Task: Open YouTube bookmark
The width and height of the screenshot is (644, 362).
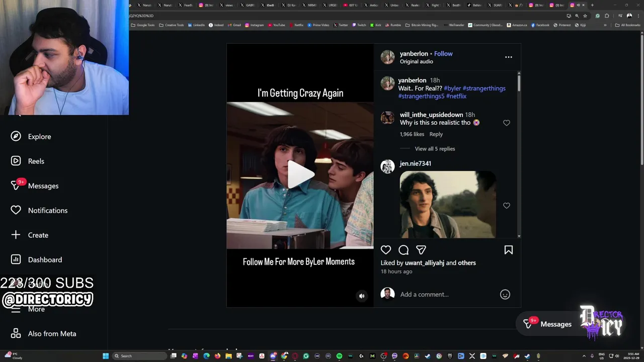Action: [x=277, y=25]
